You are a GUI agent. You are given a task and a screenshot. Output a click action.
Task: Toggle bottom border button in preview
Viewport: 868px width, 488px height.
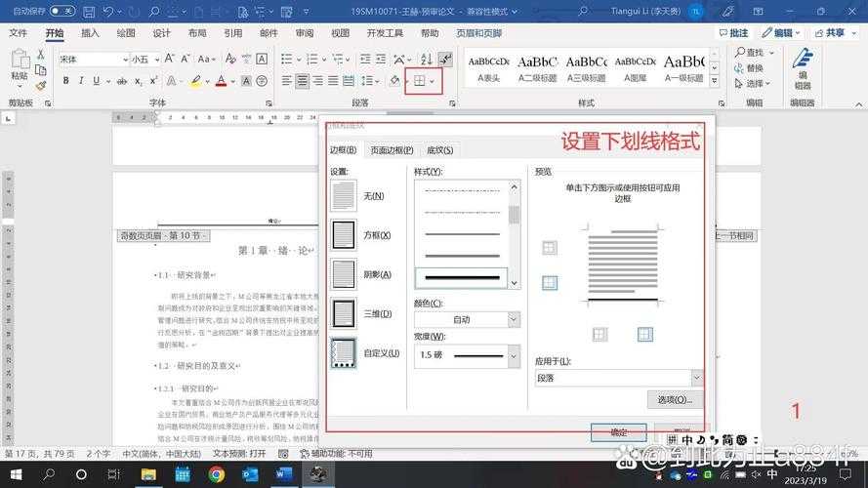point(549,283)
